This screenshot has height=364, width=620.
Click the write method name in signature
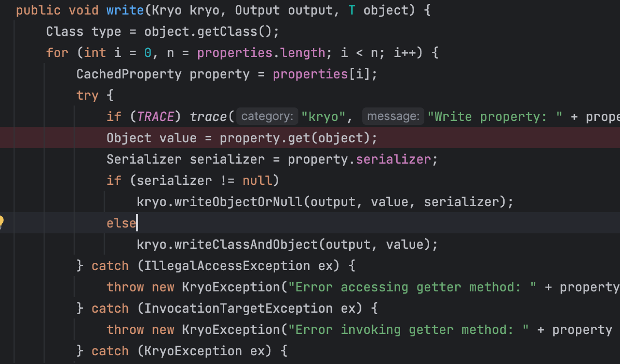pyautogui.click(x=125, y=10)
